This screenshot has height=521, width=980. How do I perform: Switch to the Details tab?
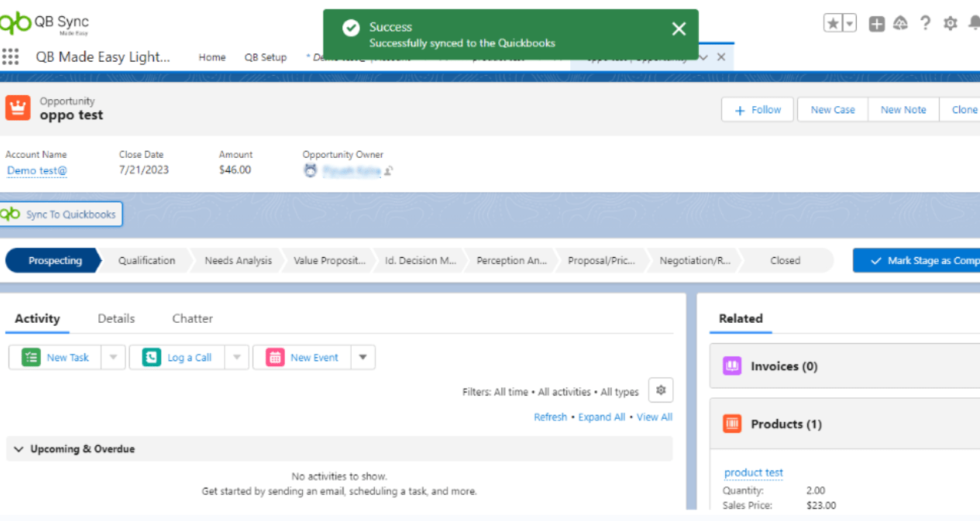click(116, 319)
